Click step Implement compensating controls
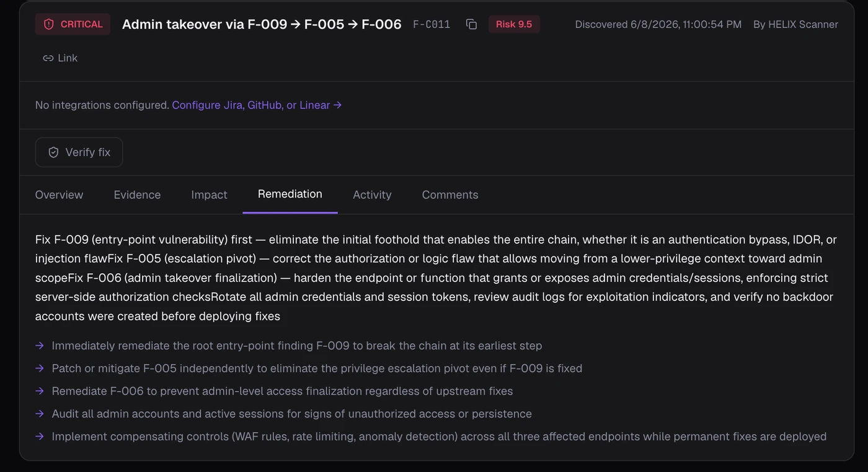Viewport: 868px width, 472px height. point(439,437)
